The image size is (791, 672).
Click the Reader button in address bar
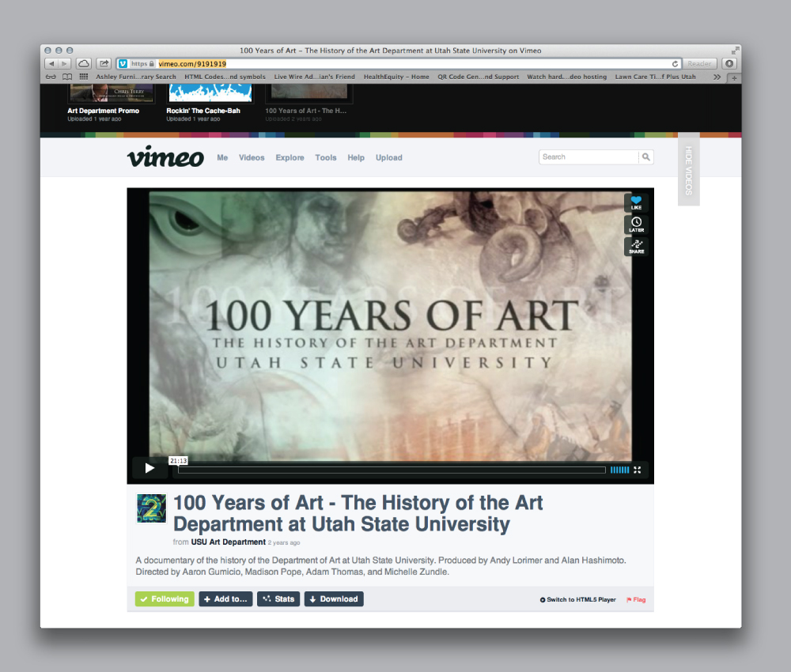[x=699, y=64]
